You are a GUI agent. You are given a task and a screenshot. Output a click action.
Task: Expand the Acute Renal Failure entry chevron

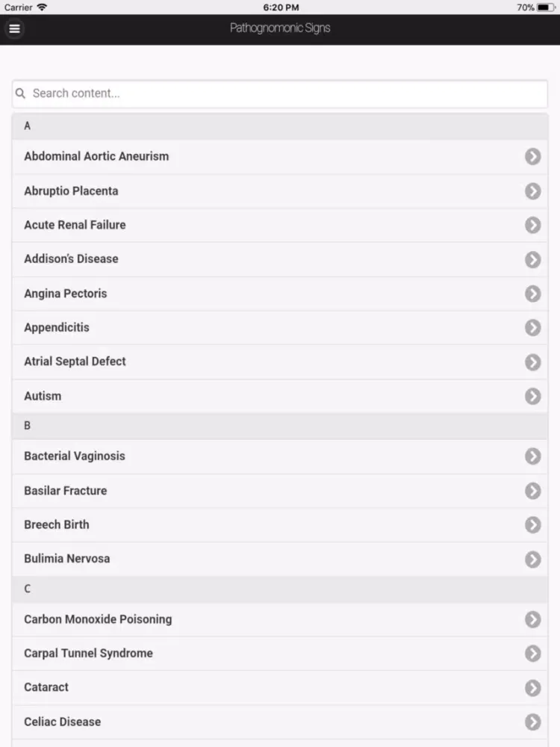tap(532, 225)
